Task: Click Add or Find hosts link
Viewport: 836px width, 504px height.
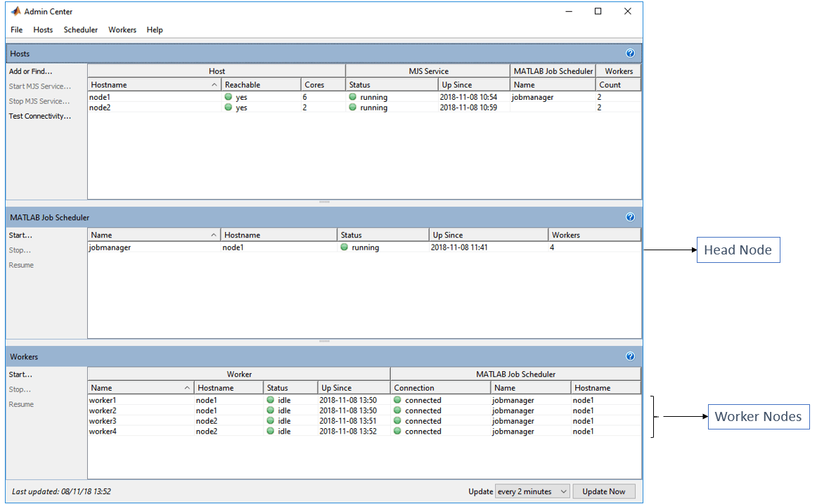Action: click(30, 72)
